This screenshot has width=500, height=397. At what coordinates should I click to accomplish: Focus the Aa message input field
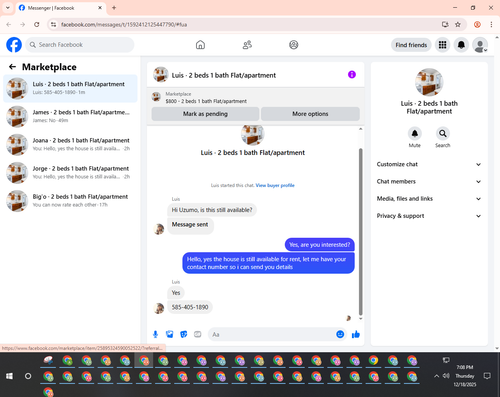pyautogui.click(x=272, y=334)
